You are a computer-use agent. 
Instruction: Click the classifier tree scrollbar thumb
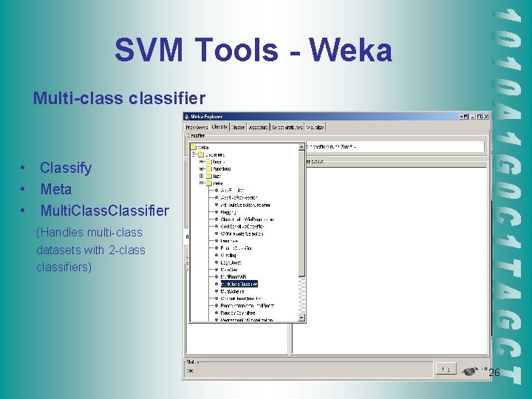301,214
